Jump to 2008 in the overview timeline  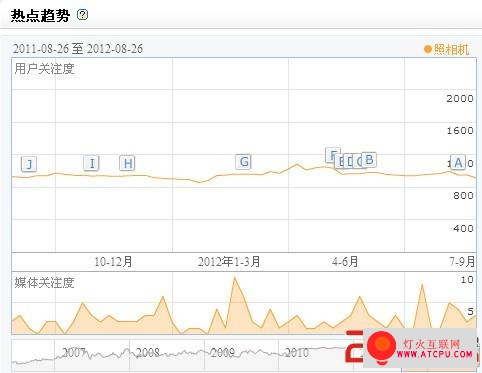pyautogui.click(x=148, y=352)
